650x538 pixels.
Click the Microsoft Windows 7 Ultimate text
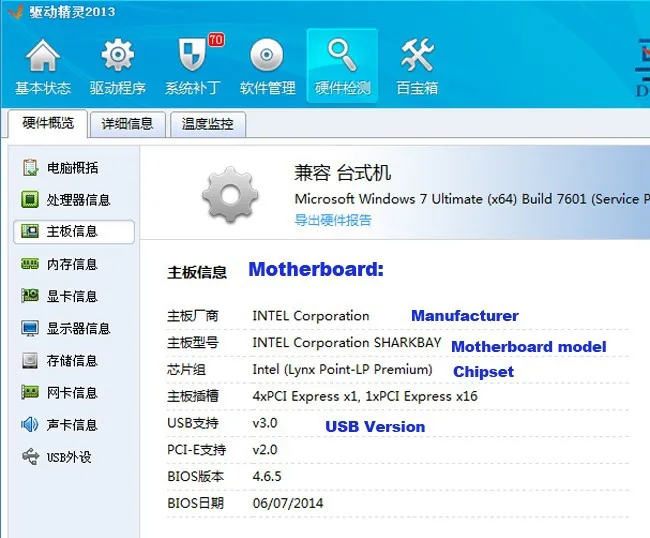472,199
